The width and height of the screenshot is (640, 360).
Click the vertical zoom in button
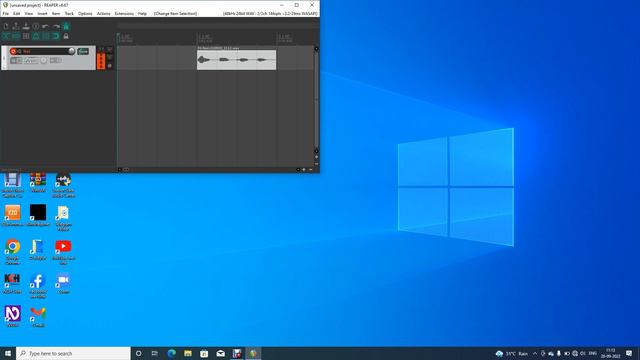316,157
